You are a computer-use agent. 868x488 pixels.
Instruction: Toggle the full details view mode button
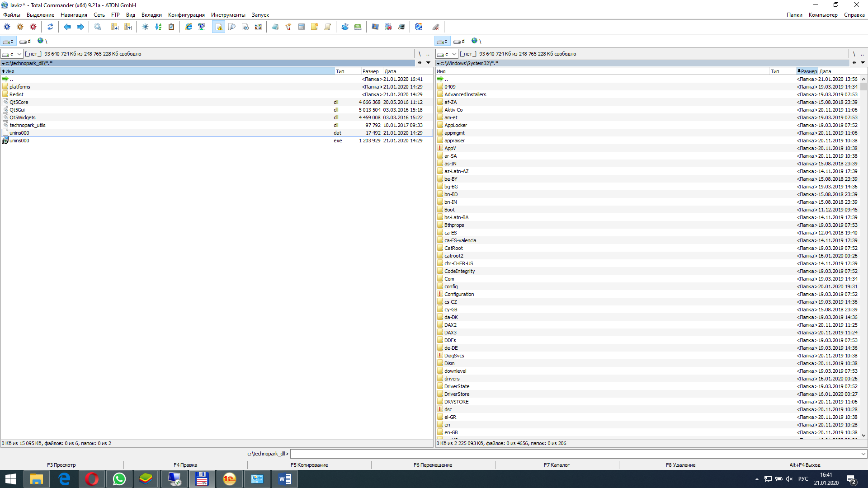click(x=232, y=27)
